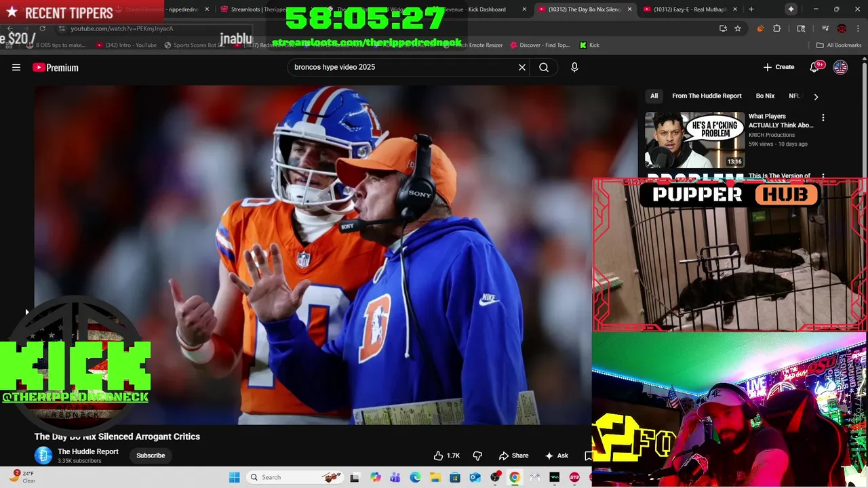Open a new browser tab
Image resolution: width=868 pixels, height=488 pixels.
pos(751,9)
